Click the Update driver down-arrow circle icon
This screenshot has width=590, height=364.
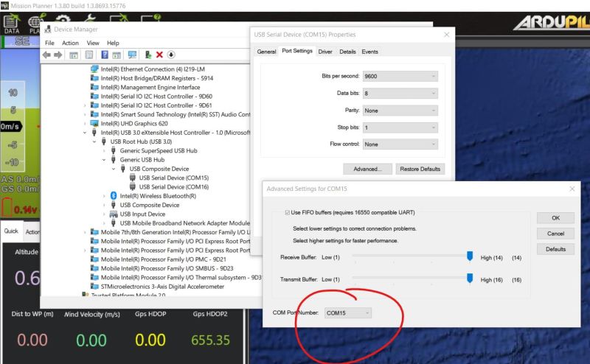[171, 55]
